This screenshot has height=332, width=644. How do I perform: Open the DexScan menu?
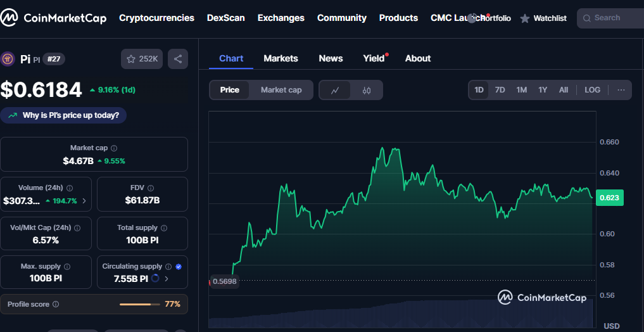(226, 18)
